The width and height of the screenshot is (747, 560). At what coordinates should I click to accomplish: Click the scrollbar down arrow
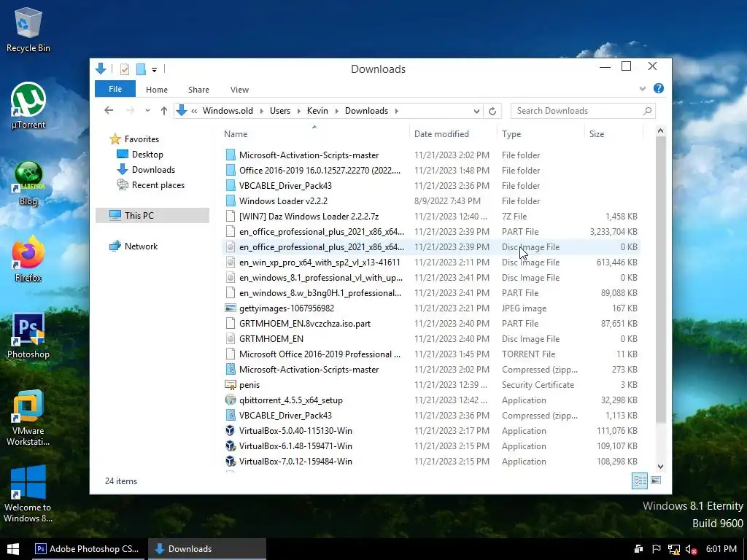pyautogui.click(x=660, y=467)
